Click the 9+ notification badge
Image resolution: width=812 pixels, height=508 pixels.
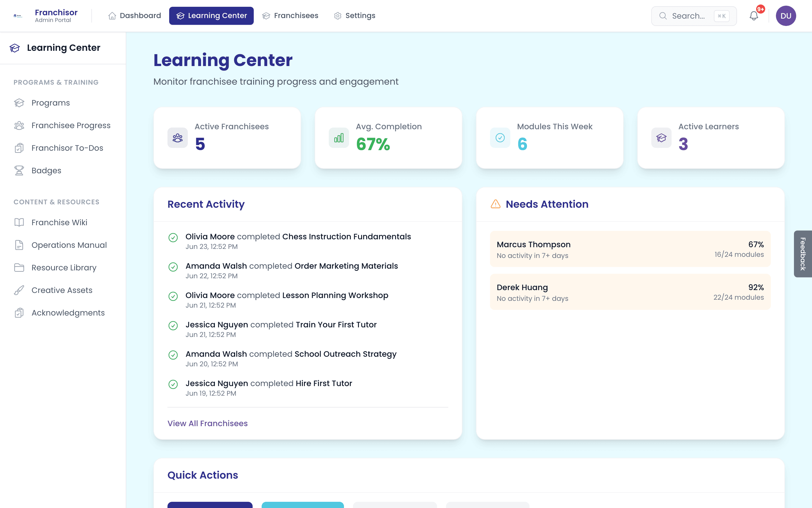(x=761, y=9)
